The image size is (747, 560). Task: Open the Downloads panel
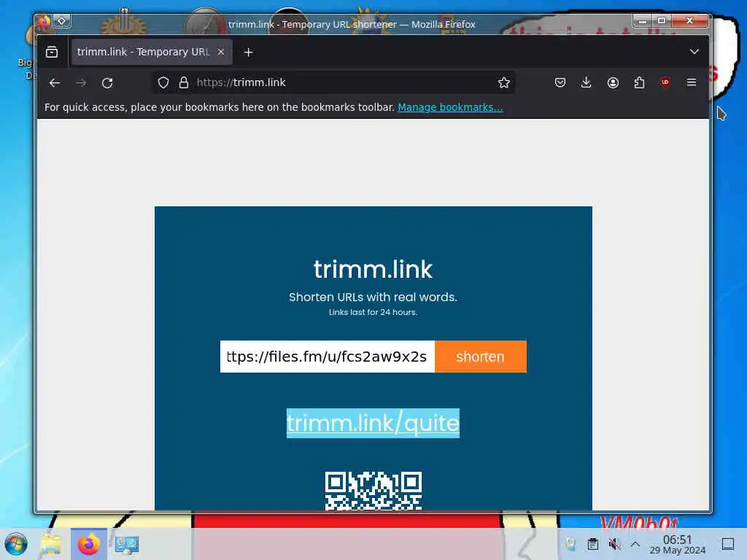[587, 82]
